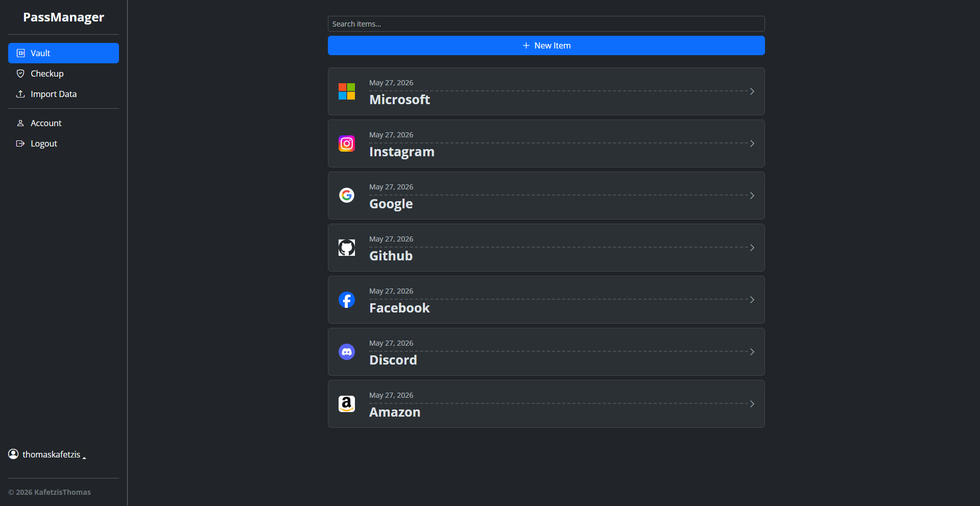The width and height of the screenshot is (980, 506).
Task: Expand the Discord entry chevron
Action: point(752,352)
